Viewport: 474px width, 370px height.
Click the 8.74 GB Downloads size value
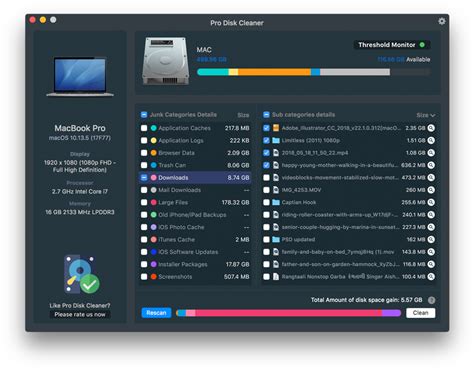click(238, 178)
